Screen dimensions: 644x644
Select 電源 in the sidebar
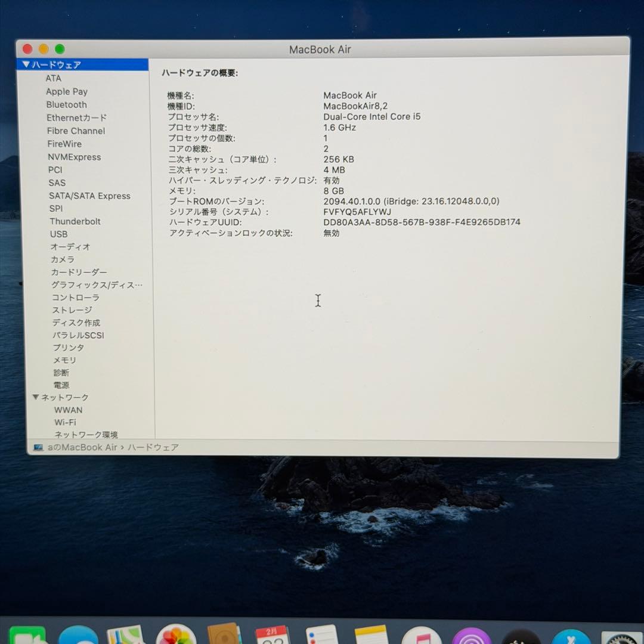click(61, 385)
